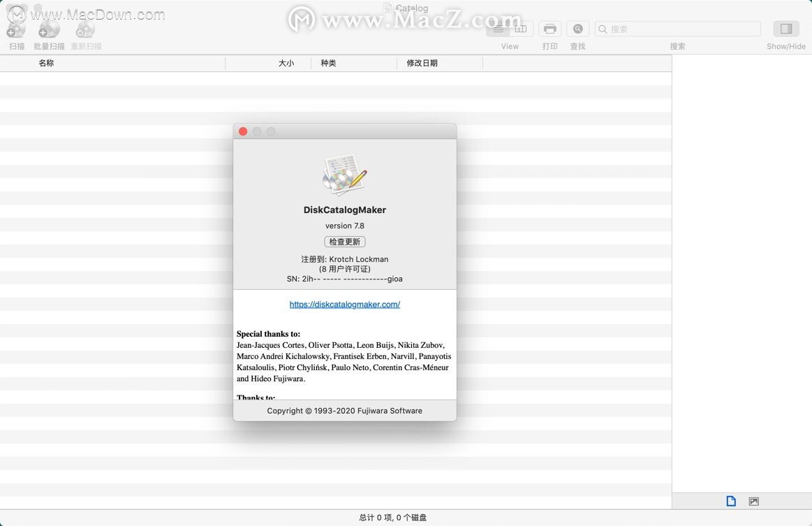Click the 'version 7.8' text
The image size is (812, 526).
(345, 226)
